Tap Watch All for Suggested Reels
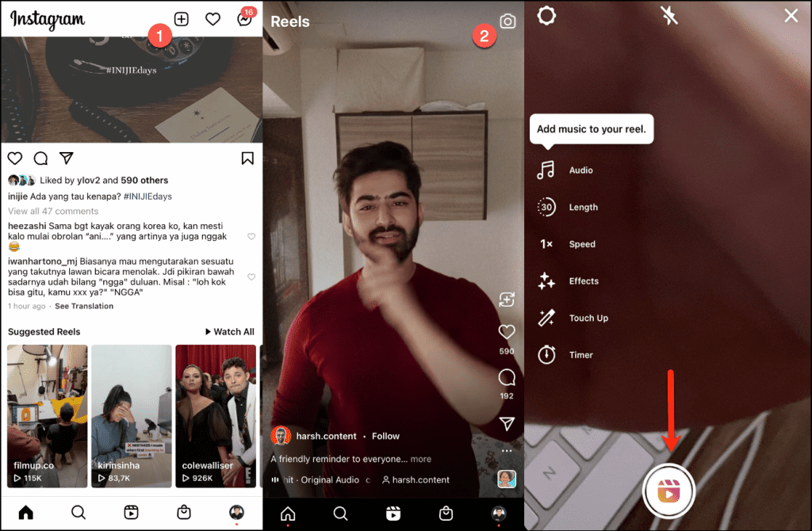 (x=230, y=332)
